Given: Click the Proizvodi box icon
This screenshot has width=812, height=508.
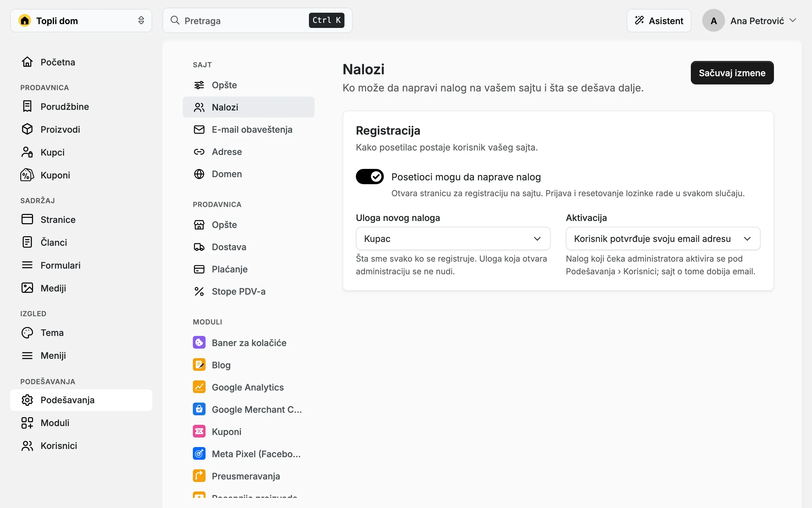Looking at the screenshot, I should pos(27,129).
